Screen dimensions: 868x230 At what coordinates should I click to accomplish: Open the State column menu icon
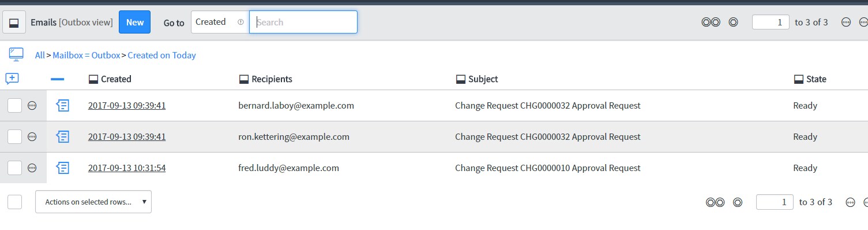799,79
